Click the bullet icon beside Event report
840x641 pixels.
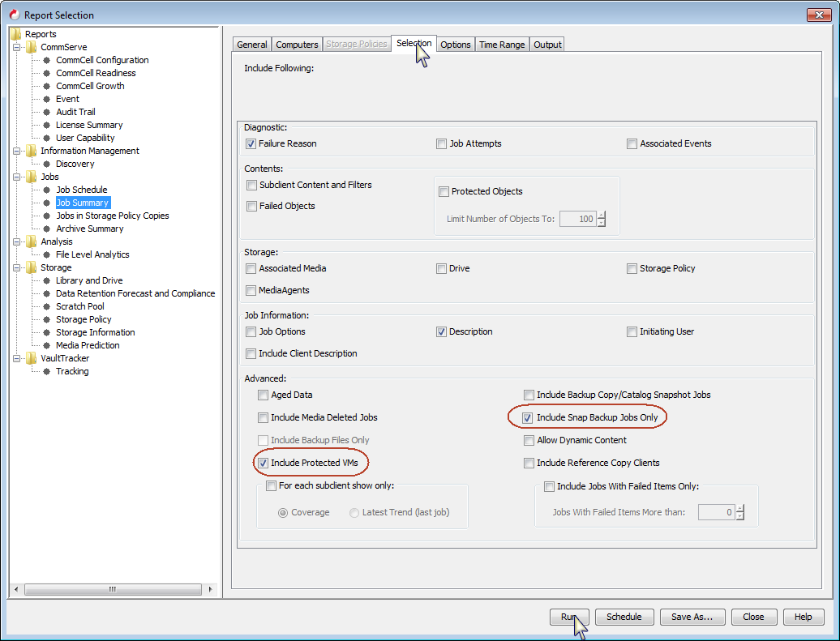pyautogui.click(x=48, y=99)
